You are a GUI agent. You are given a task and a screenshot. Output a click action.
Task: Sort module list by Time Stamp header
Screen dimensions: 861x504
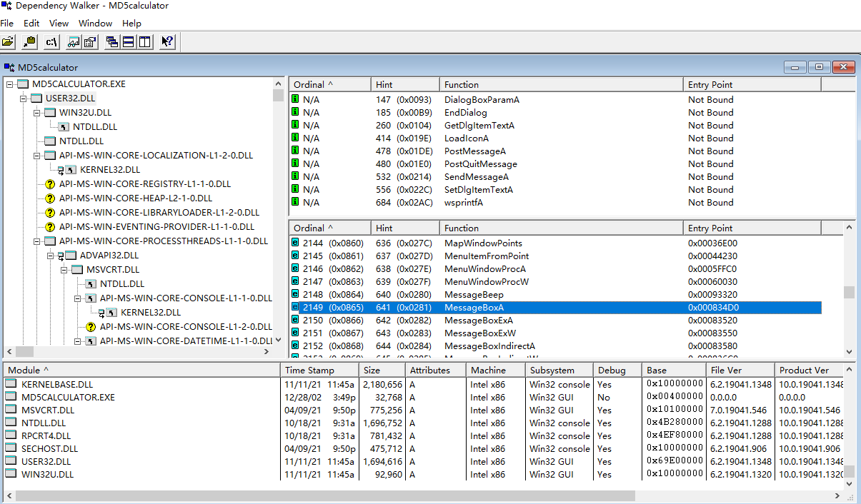tap(319, 370)
